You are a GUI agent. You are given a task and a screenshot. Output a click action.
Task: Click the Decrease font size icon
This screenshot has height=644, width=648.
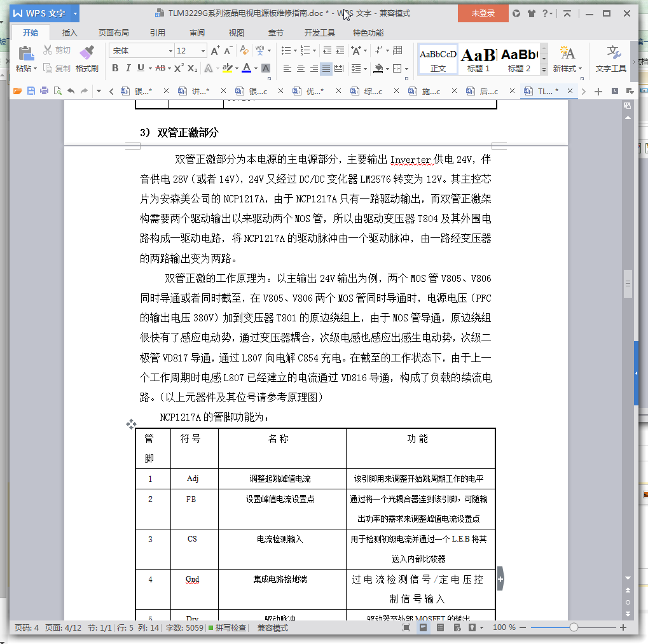pyautogui.click(x=228, y=50)
